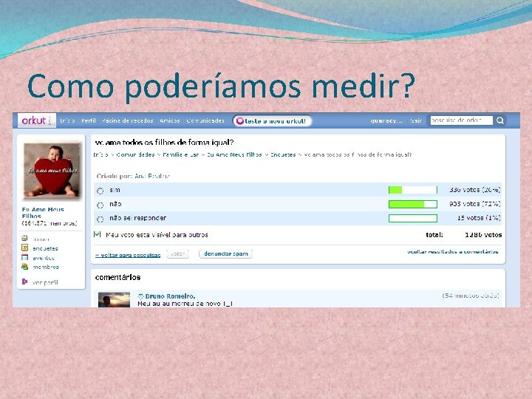Open the forum link in sidebar
Image resolution: width=532 pixels, height=399 pixels.
(x=41, y=239)
